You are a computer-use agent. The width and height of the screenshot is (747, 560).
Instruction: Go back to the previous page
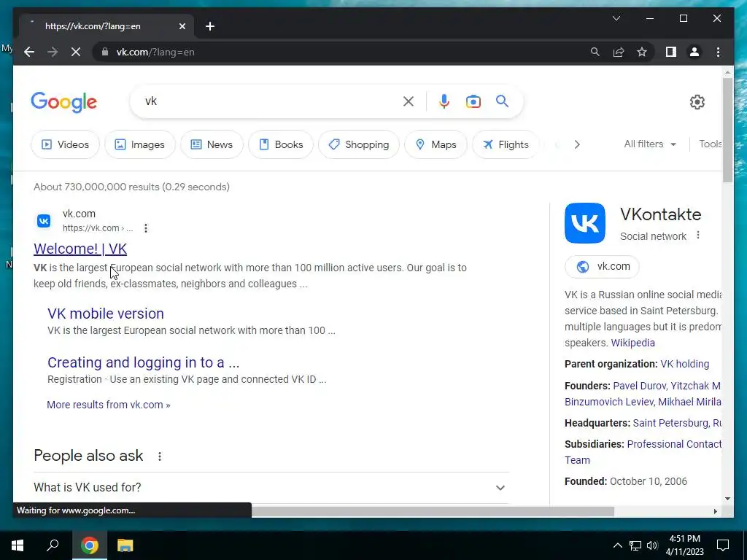[29, 52]
